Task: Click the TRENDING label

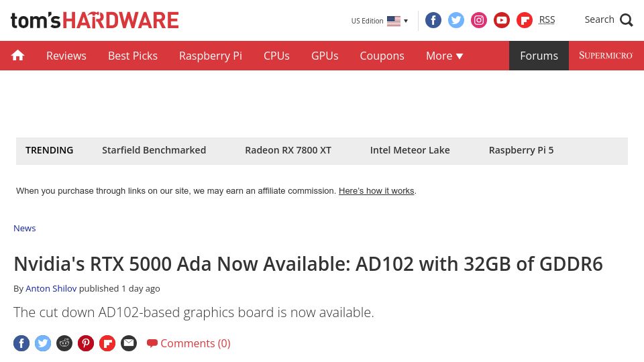Action: (x=49, y=150)
